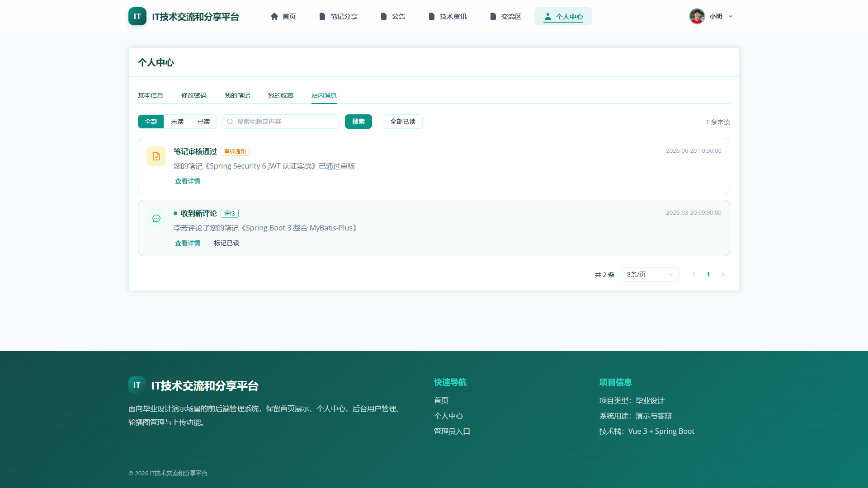Image resolution: width=868 pixels, height=488 pixels.
Task: Click the home icon beside 首页
Action: click(x=274, y=16)
